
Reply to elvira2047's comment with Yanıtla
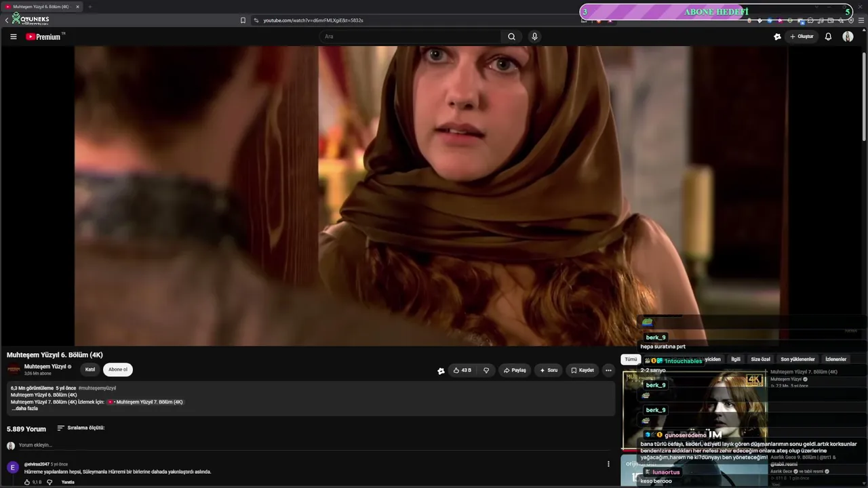coord(68,482)
